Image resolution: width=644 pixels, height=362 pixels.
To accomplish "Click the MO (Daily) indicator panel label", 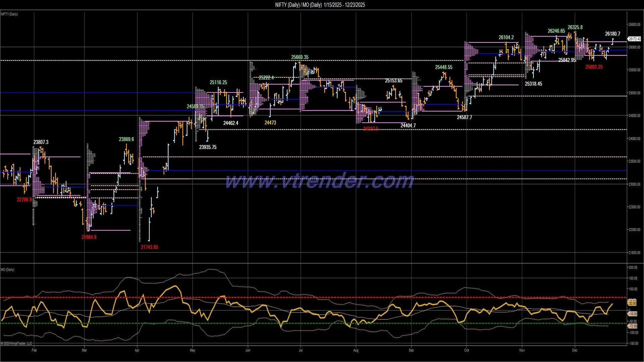I will pos(7,269).
